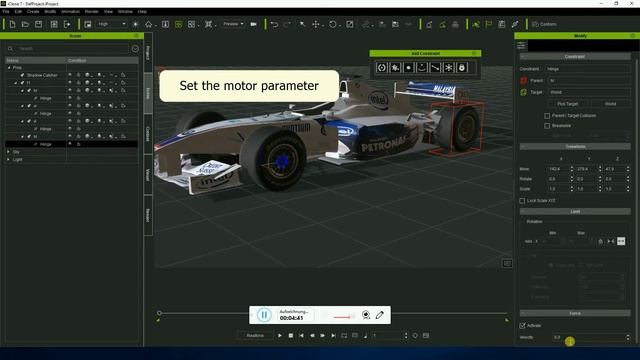Open the Preview mode dropdown

click(x=233, y=24)
